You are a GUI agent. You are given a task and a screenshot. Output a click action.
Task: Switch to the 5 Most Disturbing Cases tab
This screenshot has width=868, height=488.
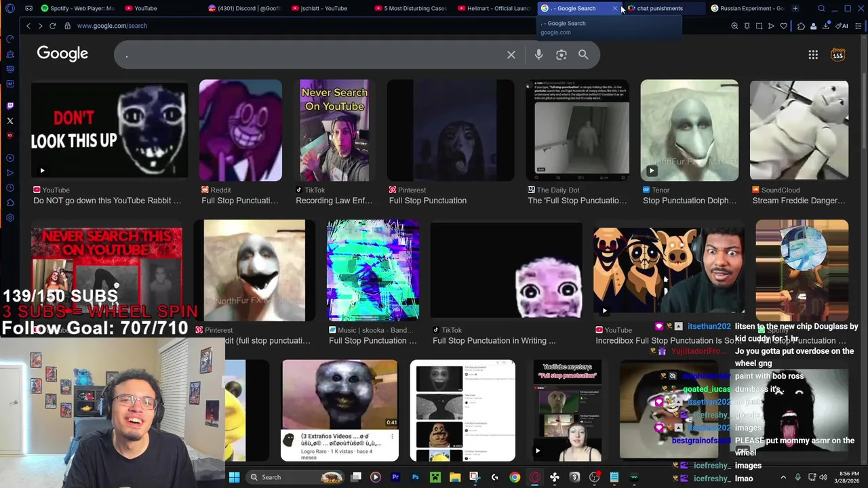click(412, 8)
